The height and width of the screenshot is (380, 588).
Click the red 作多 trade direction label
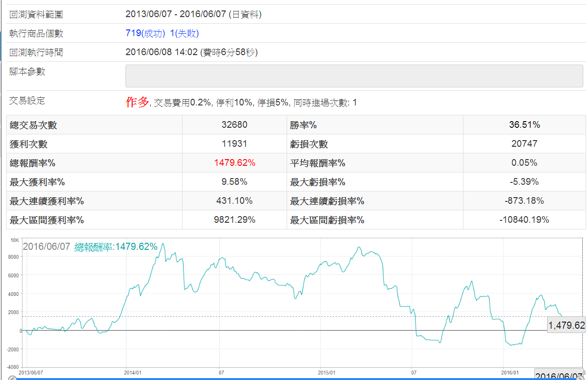(137, 102)
